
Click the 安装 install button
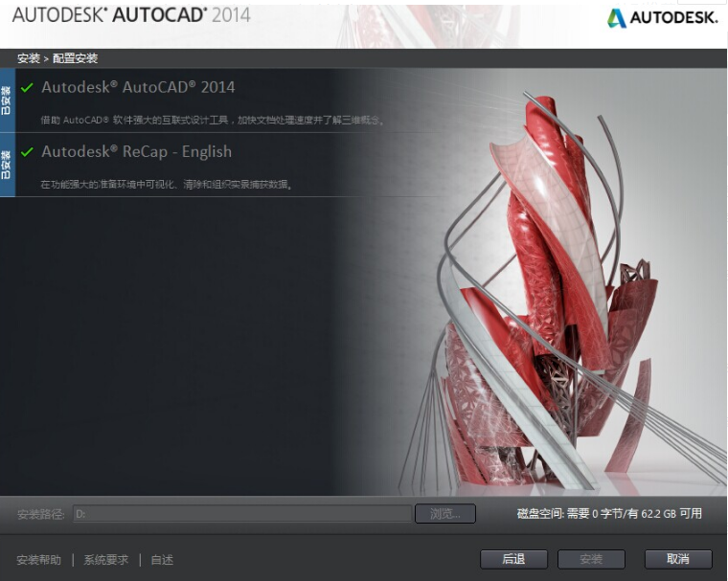591,559
